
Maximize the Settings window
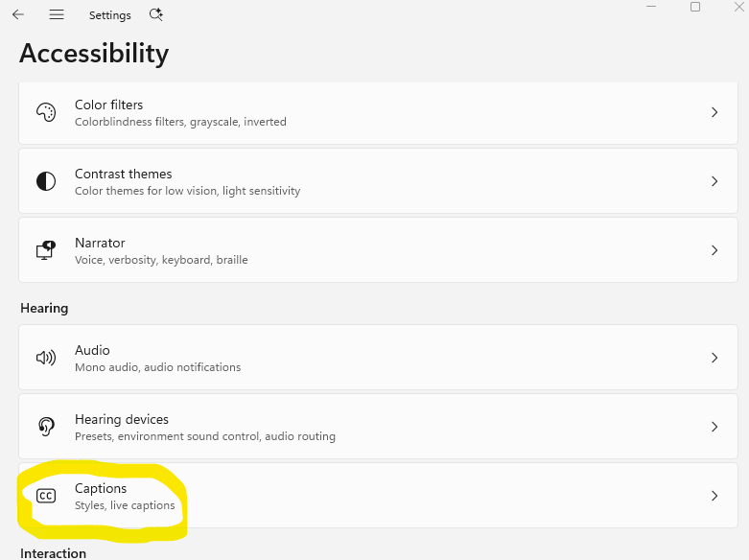click(695, 7)
